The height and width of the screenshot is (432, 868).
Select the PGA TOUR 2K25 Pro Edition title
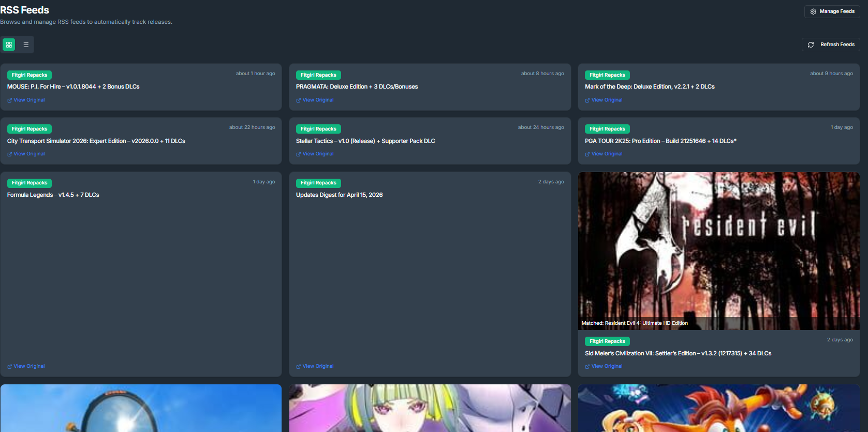point(660,141)
